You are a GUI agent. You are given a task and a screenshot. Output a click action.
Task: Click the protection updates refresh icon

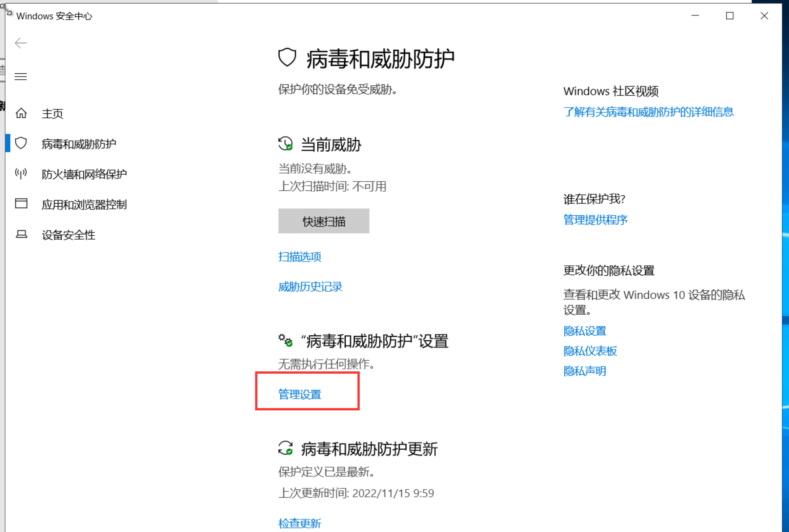(285, 448)
